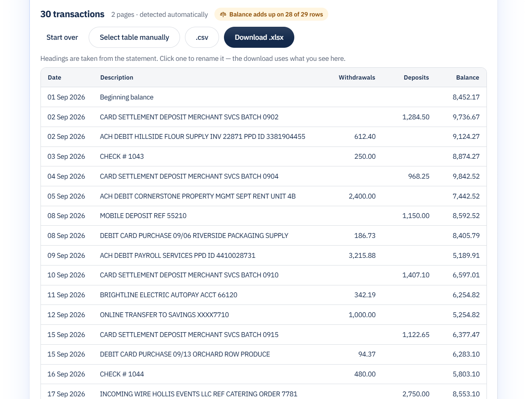Click deposit amount 1,284.50

click(416, 117)
